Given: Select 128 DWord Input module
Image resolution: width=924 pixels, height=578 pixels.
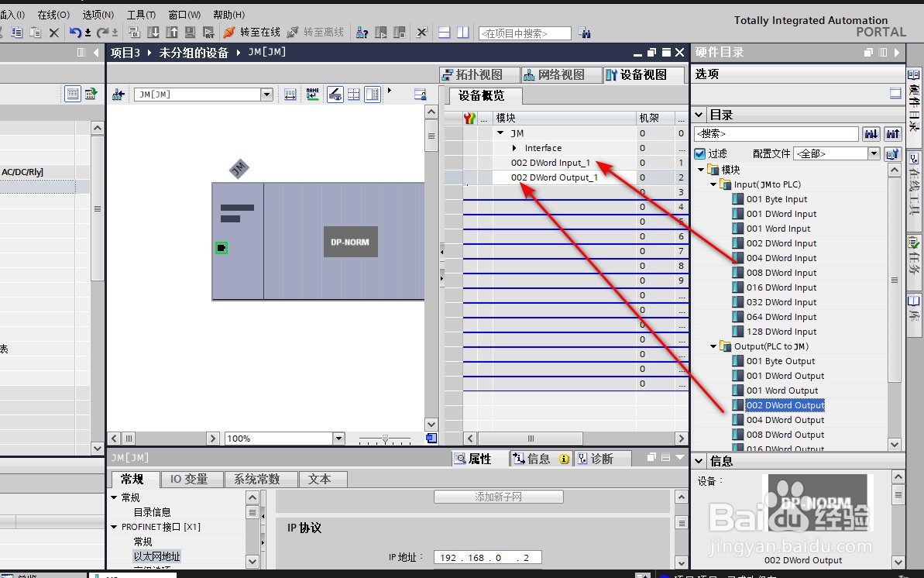Looking at the screenshot, I should pos(781,332).
